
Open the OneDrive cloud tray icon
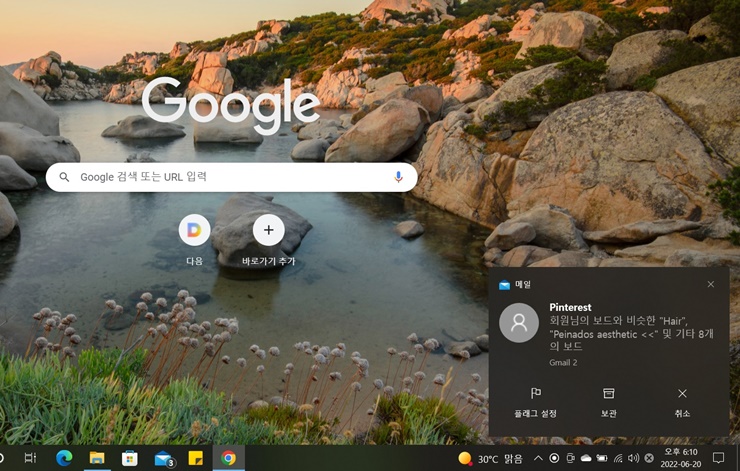586,458
